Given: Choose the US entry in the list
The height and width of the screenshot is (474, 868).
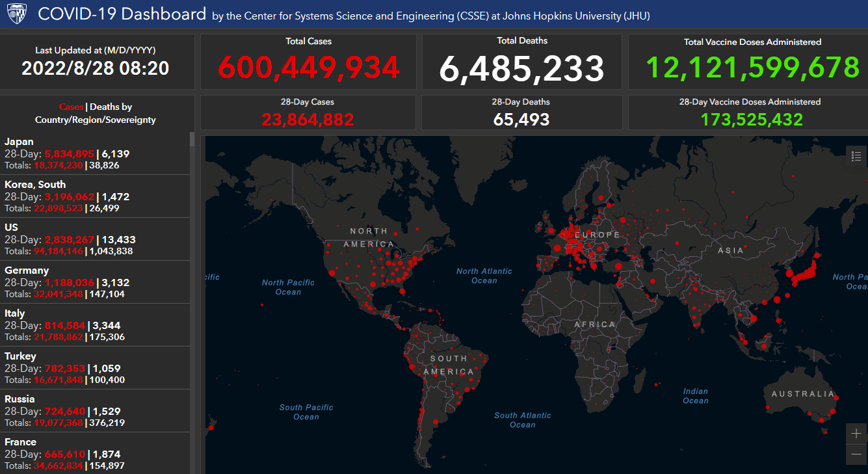Looking at the screenshot, I should coord(11,228).
